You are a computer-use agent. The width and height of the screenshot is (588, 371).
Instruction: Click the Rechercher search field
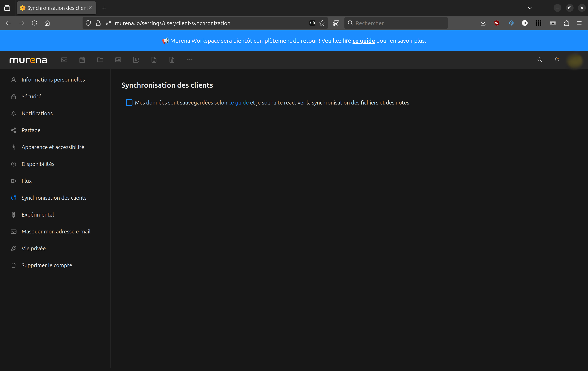[x=396, y=23]
